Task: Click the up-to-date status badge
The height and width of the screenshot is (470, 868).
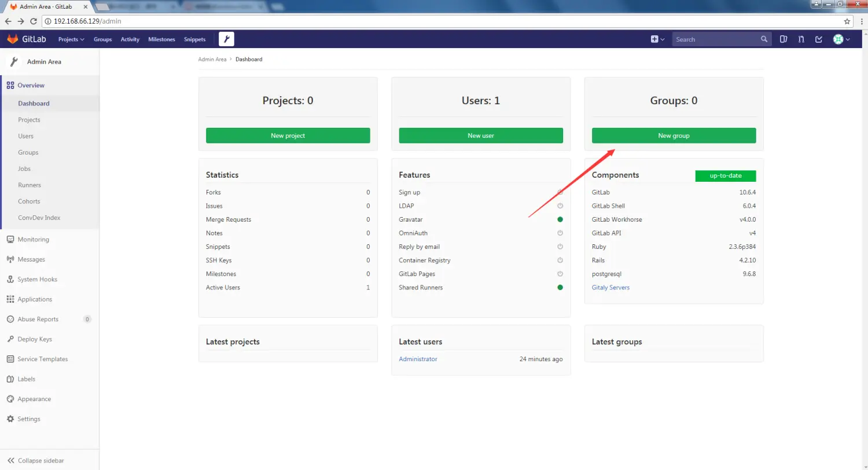Action: 726,175
